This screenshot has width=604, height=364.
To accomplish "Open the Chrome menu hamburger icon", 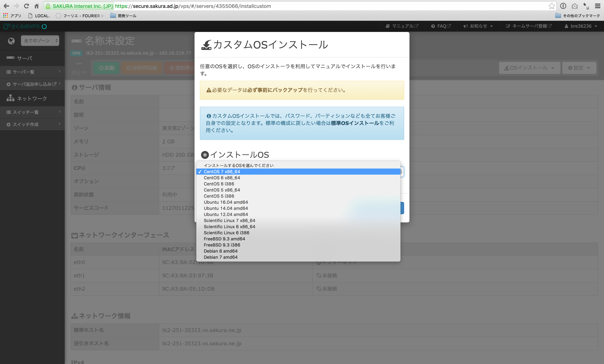I will point(598,6).
